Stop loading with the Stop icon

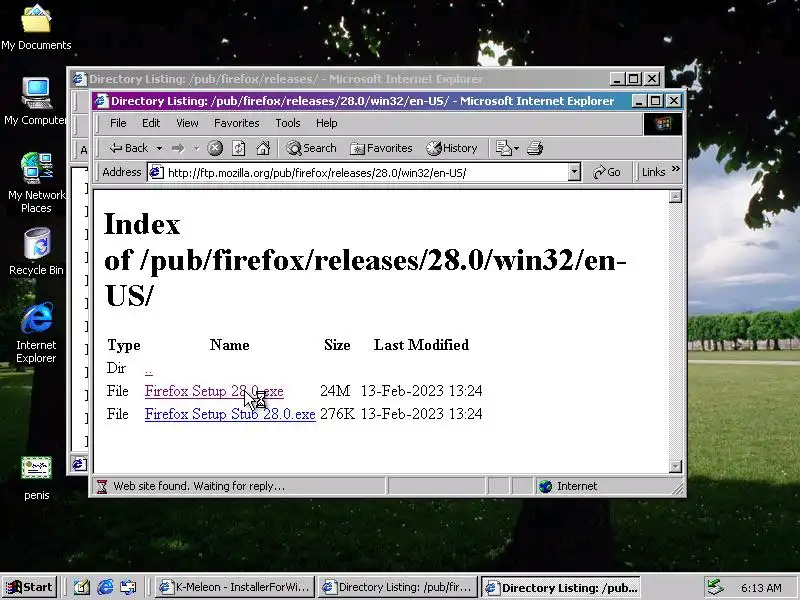tap(215, 148)
